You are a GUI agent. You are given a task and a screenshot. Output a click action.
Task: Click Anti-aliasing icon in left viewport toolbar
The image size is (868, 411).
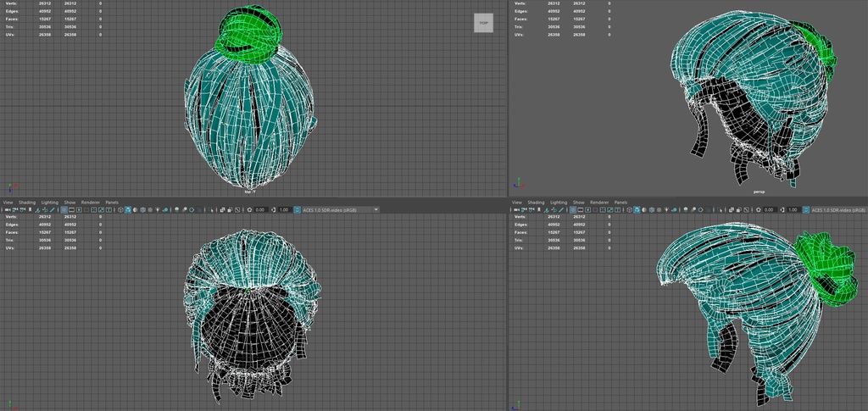[192, 209]
